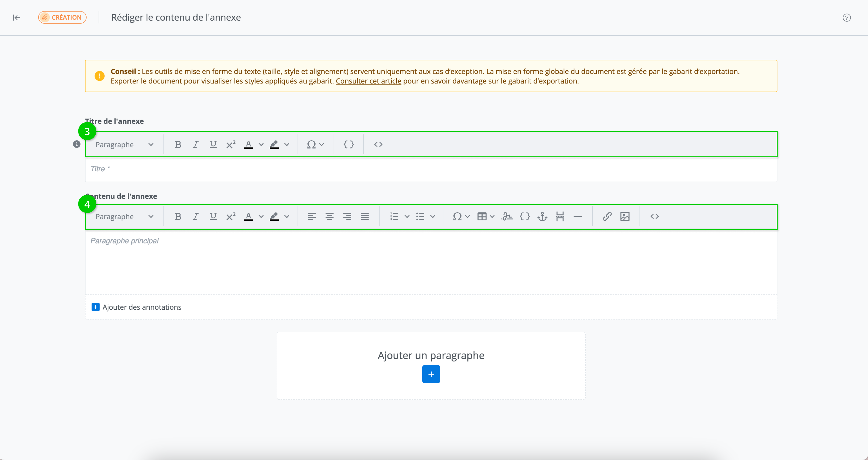
Task: Toggle underline in the content toolbar
Action: pos(213,216)
